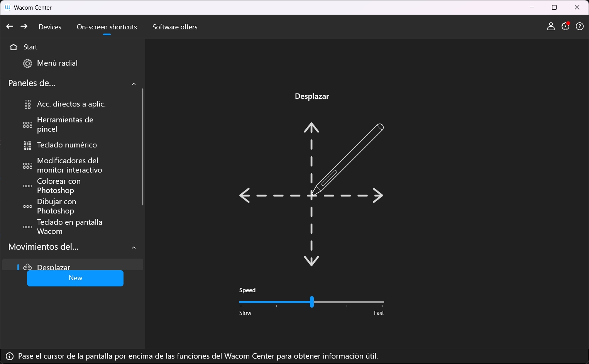
Task: Select the Menú radial wheel icon
Action: tap(27, 63)
